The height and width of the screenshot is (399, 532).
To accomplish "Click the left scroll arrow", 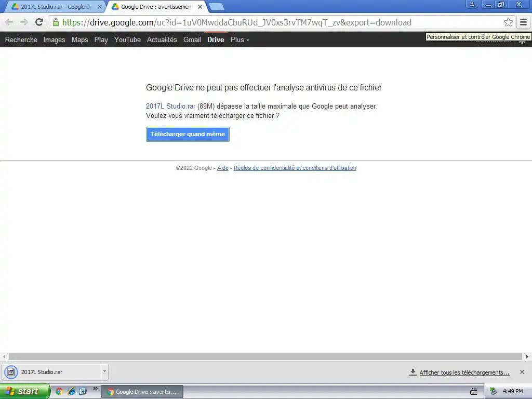I will coord(4,356).
